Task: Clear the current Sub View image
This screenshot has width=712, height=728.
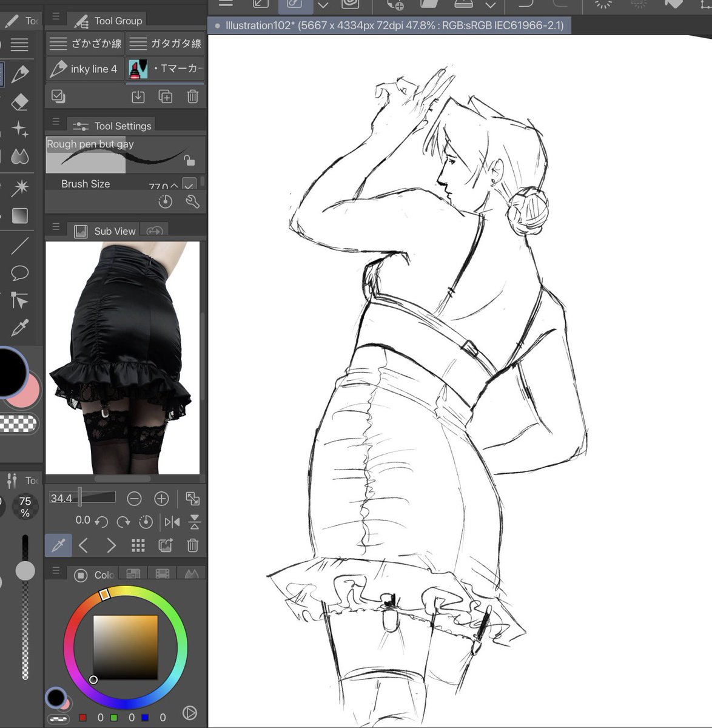Action: coord(192,545)
